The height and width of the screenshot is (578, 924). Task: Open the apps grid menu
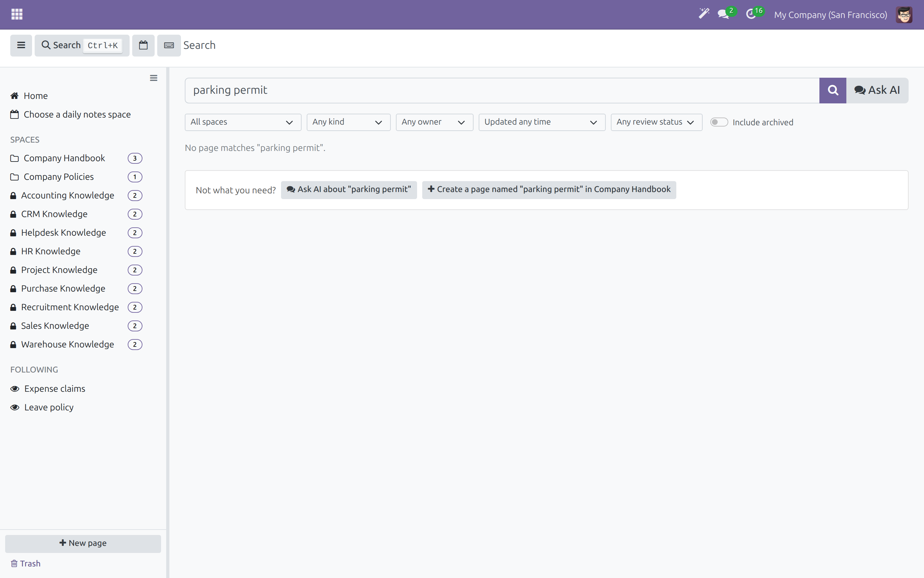17,14
